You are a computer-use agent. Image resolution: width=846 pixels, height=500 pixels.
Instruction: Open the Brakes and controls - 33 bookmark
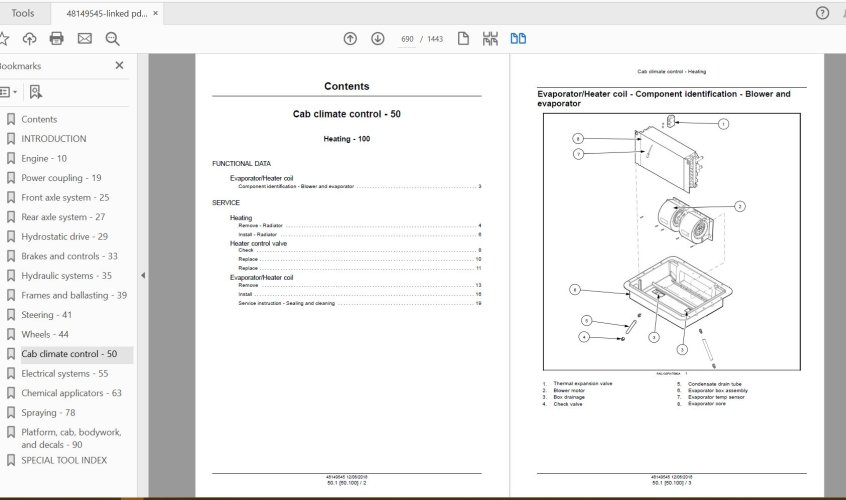pyautogui.click(x=69, y=256)
